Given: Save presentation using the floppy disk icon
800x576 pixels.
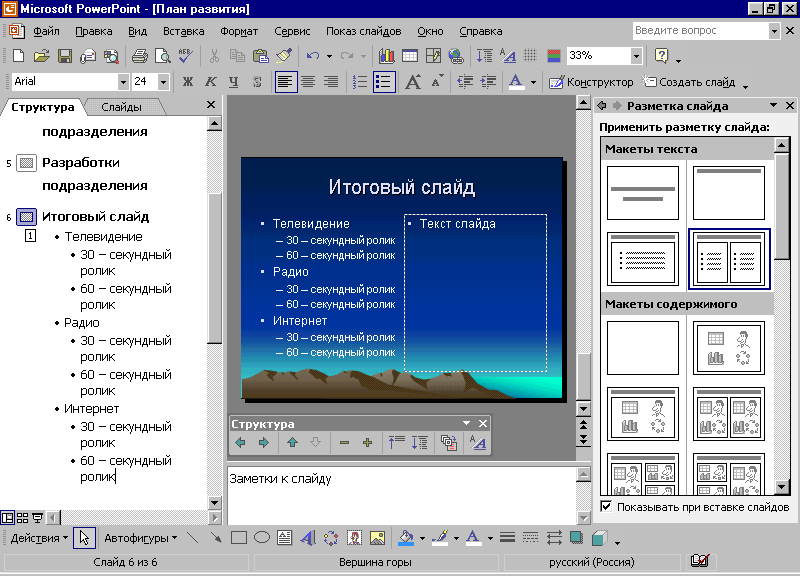Looking at the screenshot, I should [65, 56].
